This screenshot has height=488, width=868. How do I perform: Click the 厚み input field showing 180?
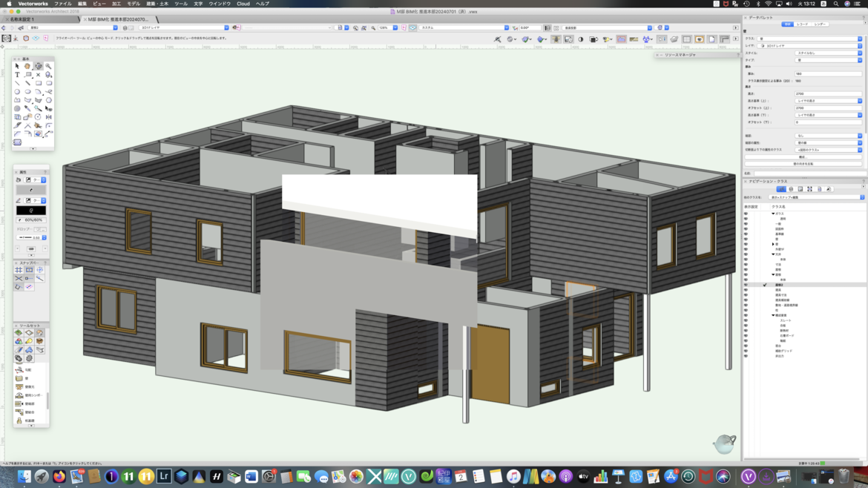(827, 74)
